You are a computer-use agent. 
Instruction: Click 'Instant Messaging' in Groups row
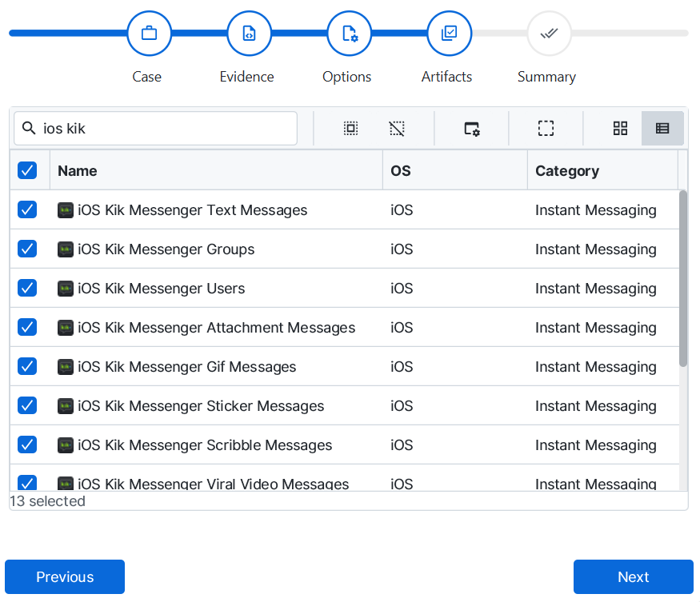point(596,249)
